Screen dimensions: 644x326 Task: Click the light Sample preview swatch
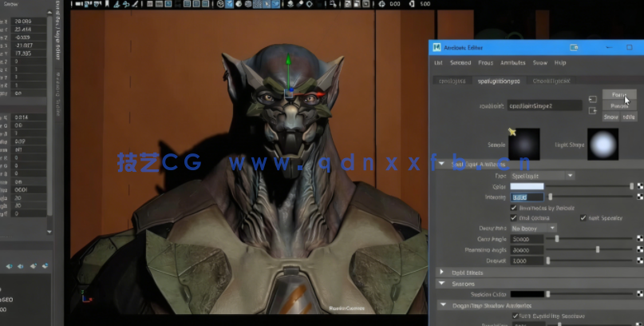click(x=525, y=144)
